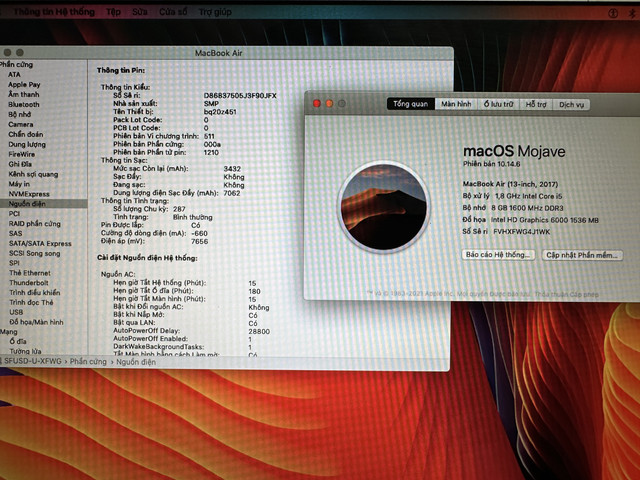This screenshot has height=480, width=640.
Task: Select Kênh sợi quang in the sidebar
Action: 33,174
